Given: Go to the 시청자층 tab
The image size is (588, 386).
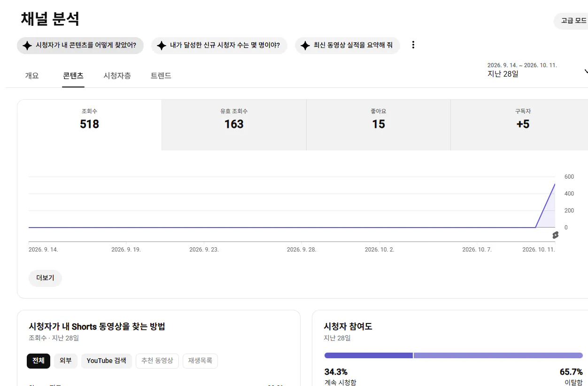Looking at the screenshot, I should coord(117,76).
